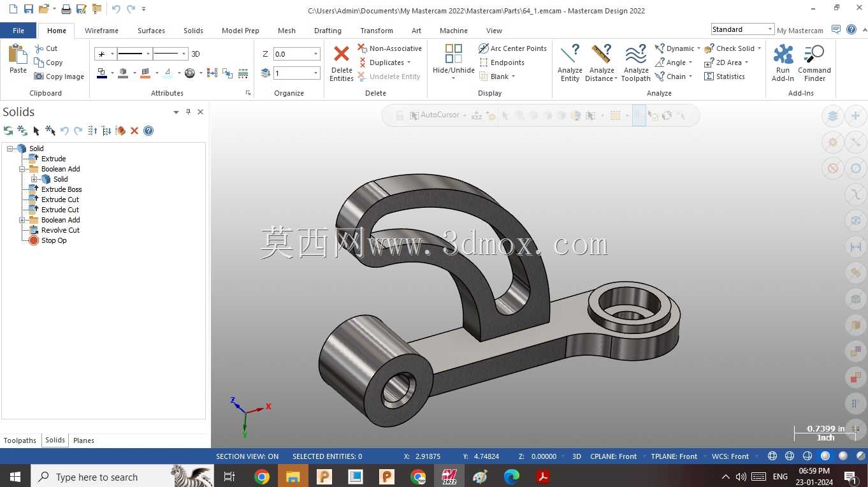Toggle 3D mode in status bar

pyautogui.click(x=577, y=456)
